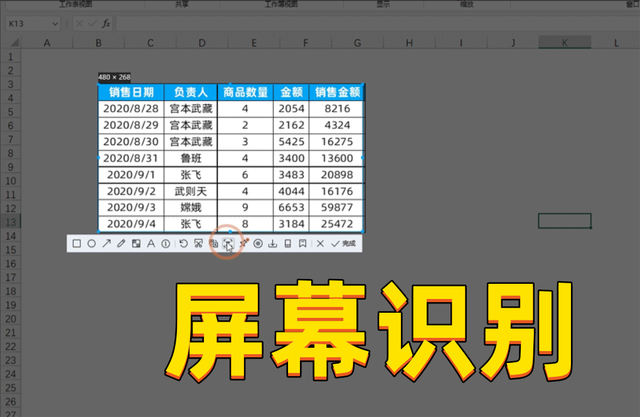Cancel the screenshot with X icon
The width and height of the screenshot is (640, 417).
(320, 244)
